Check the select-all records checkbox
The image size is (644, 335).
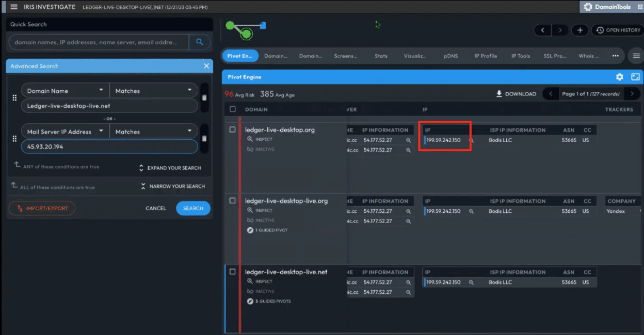[232, 109]
